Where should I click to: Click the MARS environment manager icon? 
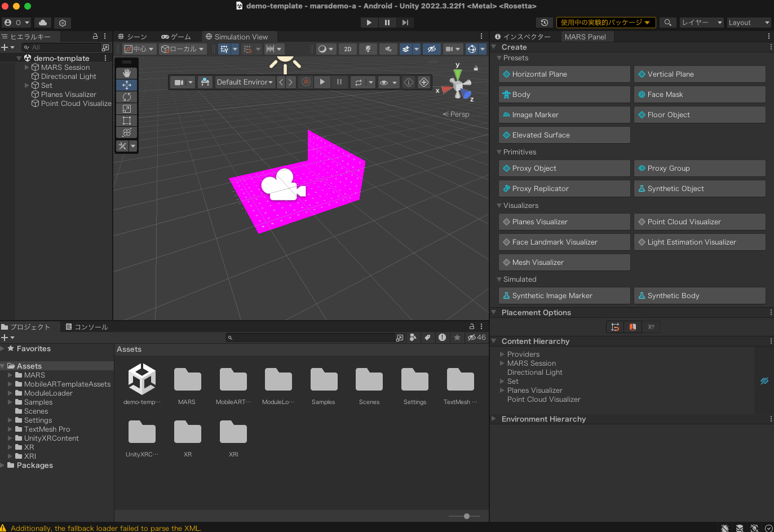pyautogui.click(x=205, y=82)
